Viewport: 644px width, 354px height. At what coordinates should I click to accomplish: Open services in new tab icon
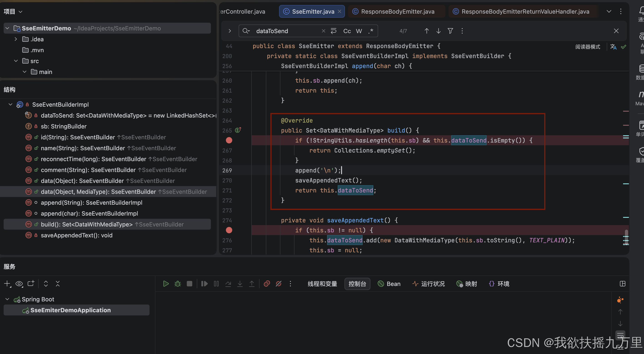(31, 284)
